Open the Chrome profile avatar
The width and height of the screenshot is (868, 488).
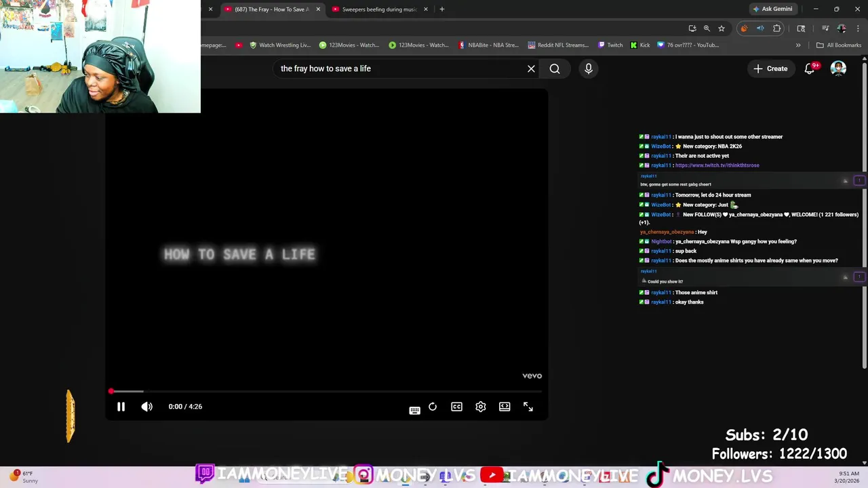[x=842, y=28]
